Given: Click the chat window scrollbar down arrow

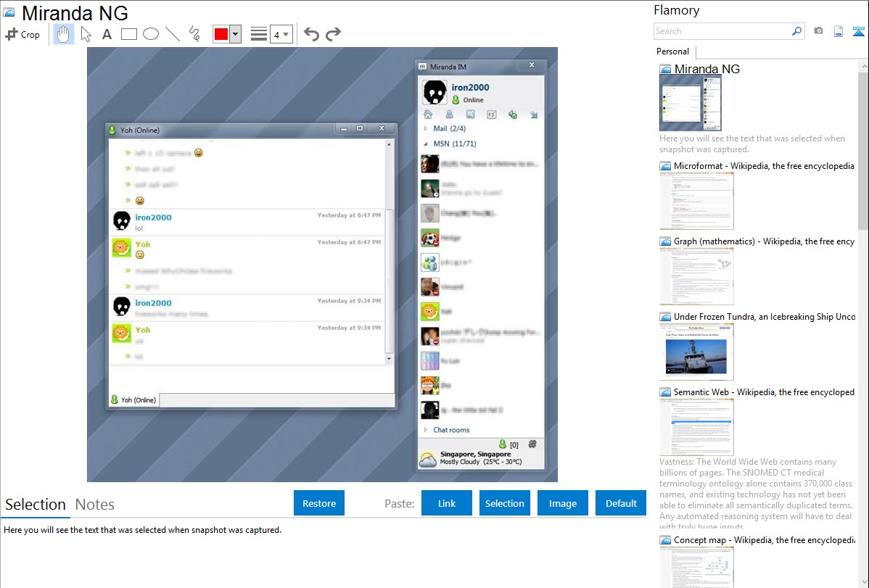Looking at the screenshot, I should click(389, 359).
